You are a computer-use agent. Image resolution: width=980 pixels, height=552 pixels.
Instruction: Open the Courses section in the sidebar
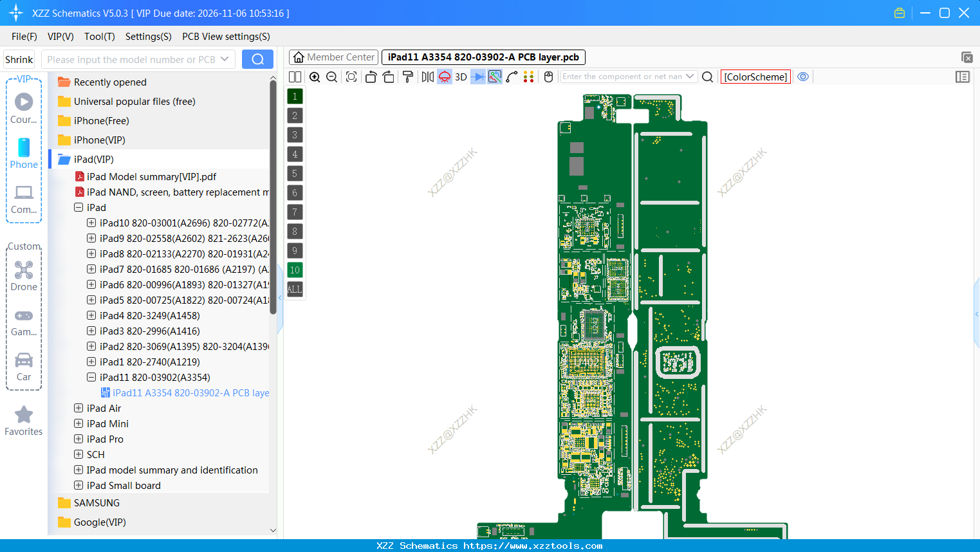coord(24,108)
